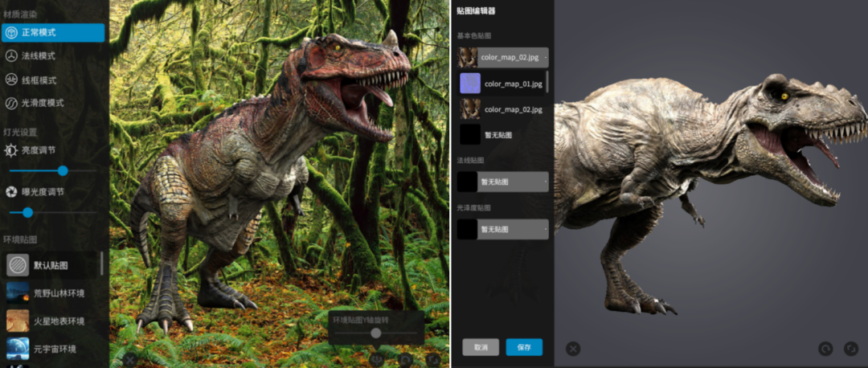Click the environment map list scrollbar

[x=101, y=264]
